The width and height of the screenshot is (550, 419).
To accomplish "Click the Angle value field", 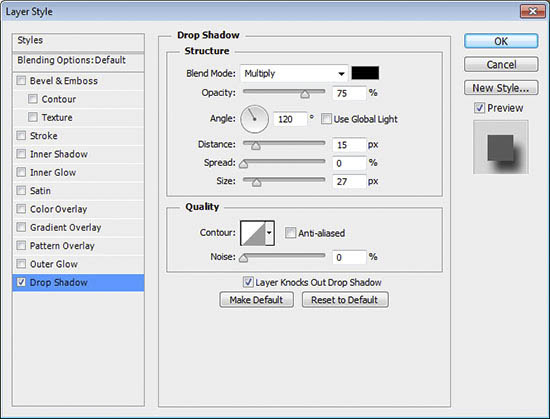I will pyautogui.click(x=290, y=119).
